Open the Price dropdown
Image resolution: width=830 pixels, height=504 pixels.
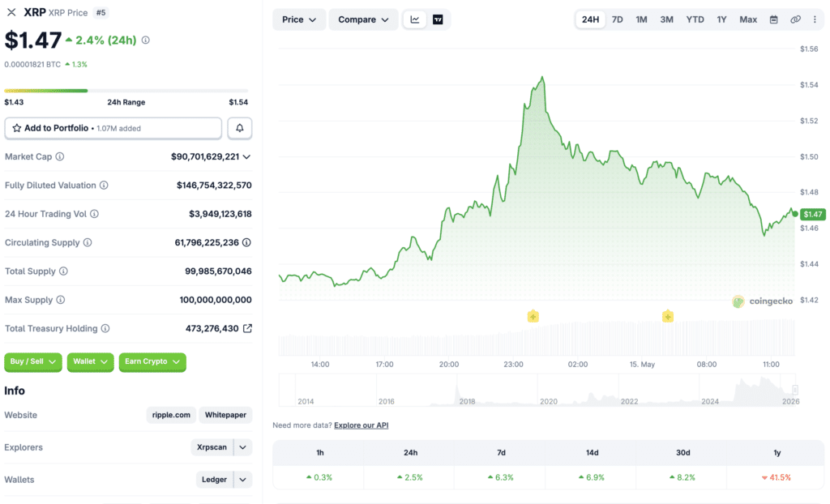tap(299, 19)
